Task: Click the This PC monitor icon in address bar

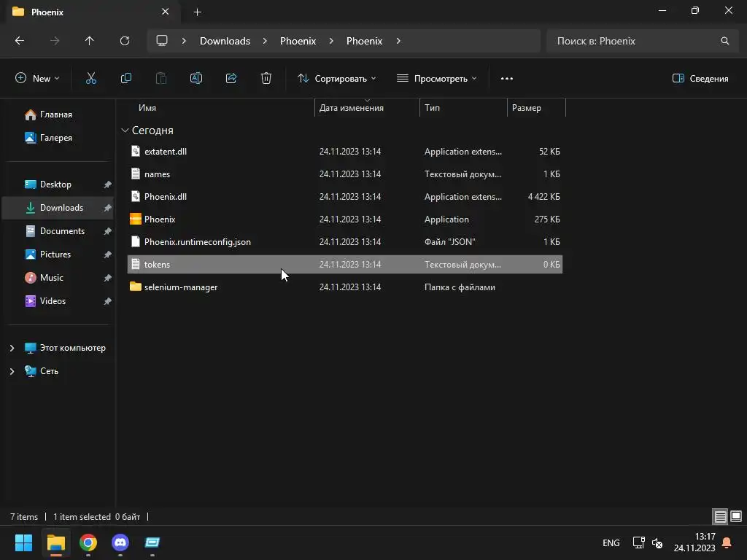Action: [x=162, y=41]
